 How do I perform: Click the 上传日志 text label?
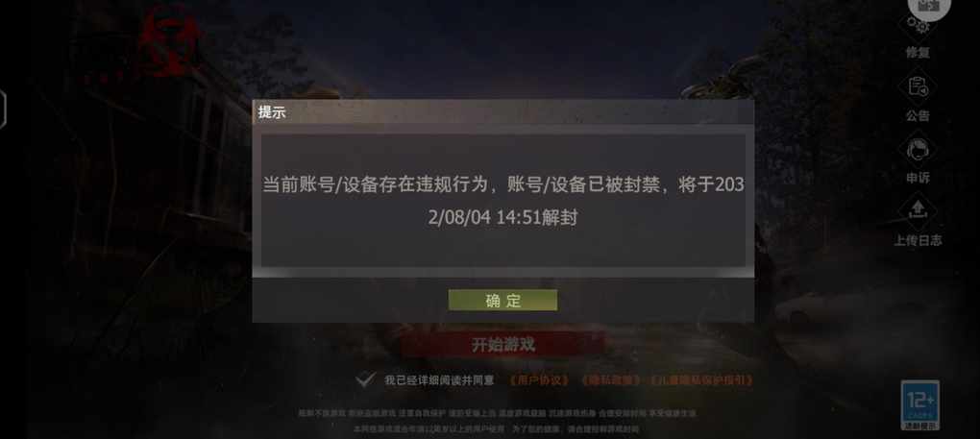(x=918, y=240)
